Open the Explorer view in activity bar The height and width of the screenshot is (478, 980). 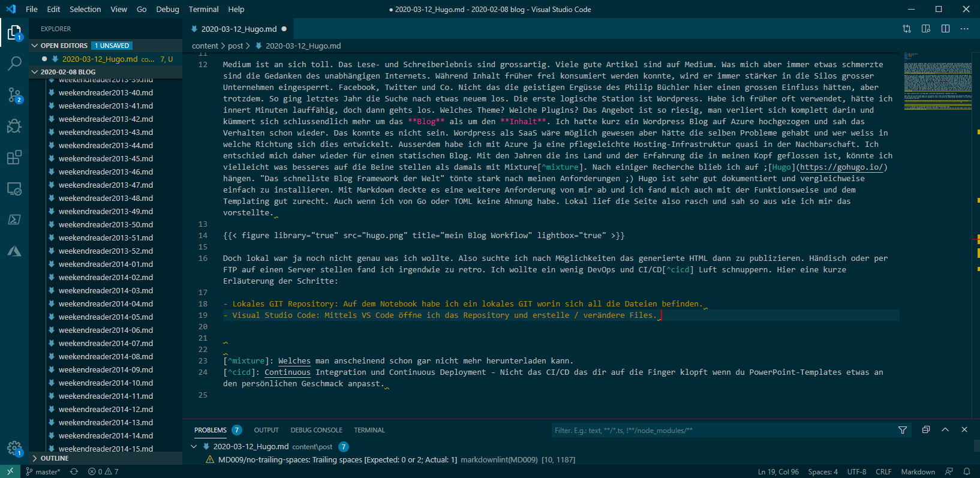coord(14,32)
